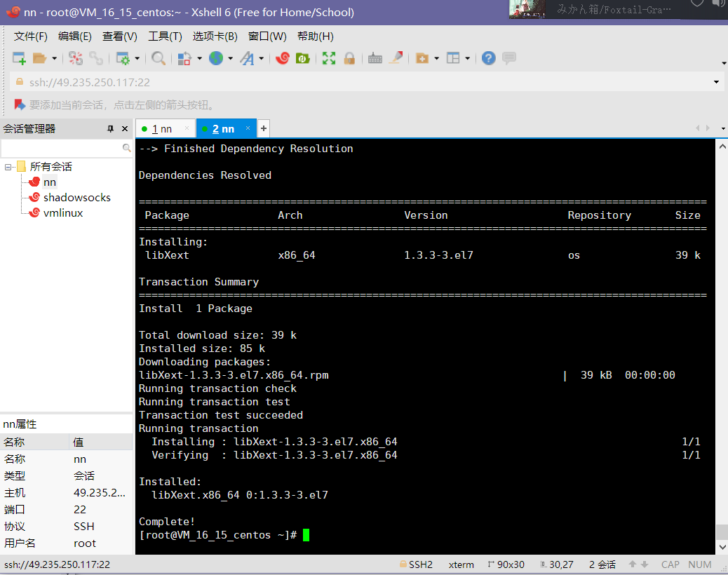Close the session manager panel
Screen dimensions: 728x575
125,128
